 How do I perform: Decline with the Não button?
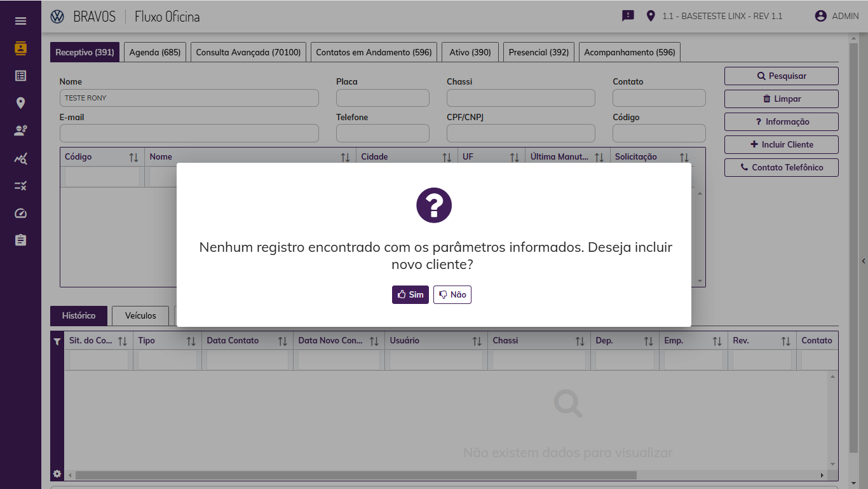452,295
